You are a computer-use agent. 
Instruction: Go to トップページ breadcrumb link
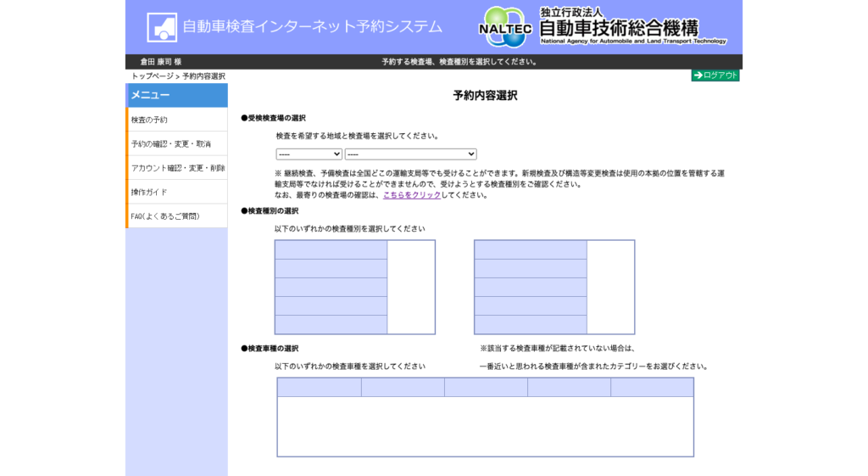(153, 76)
